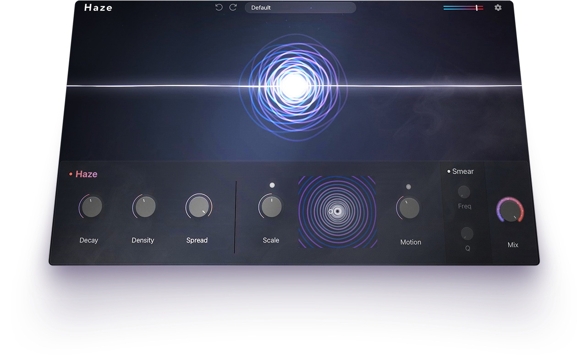Click the Spread label
The width and height of the screenshot is (588, 364).
pyautogui.click(x=197, y=240)
